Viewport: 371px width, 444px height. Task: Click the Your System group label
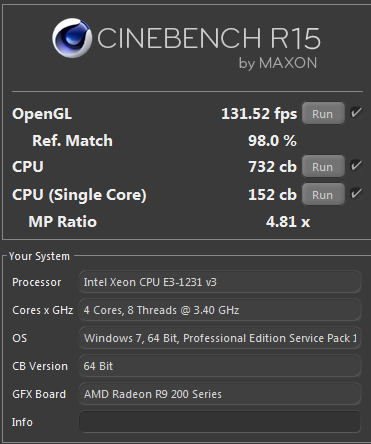tap(39, 256)
